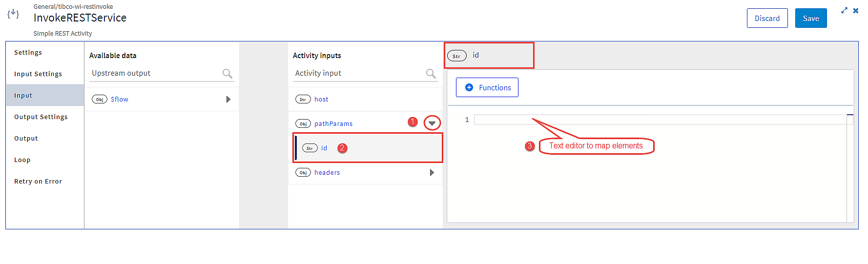Expand the headers input node

432,172
